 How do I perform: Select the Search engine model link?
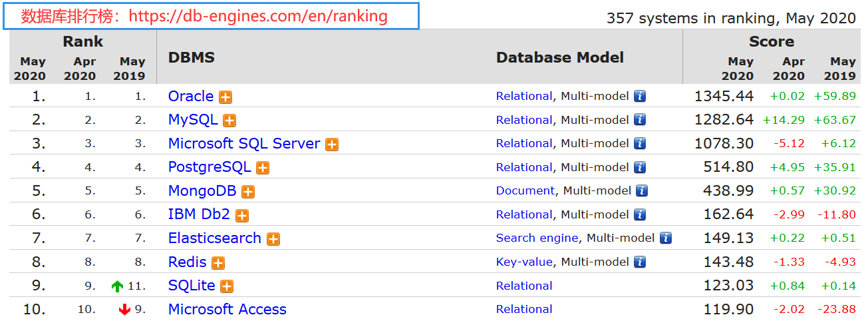(x=537, y=238)
